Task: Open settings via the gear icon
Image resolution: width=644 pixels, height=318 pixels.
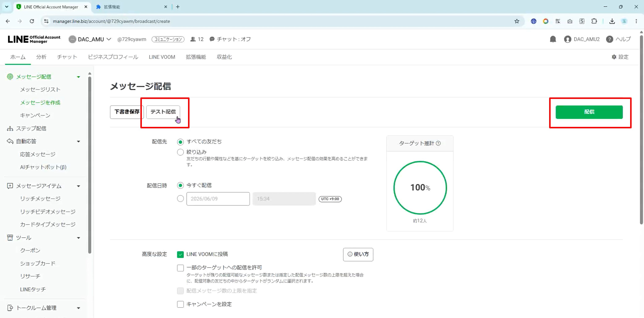Action: point(614,57)
